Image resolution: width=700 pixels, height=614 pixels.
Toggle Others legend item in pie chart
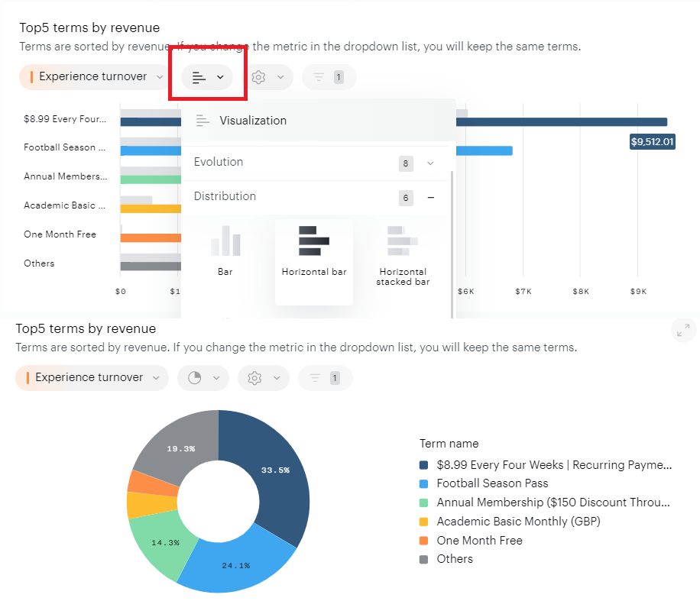(x=455, y=559)
